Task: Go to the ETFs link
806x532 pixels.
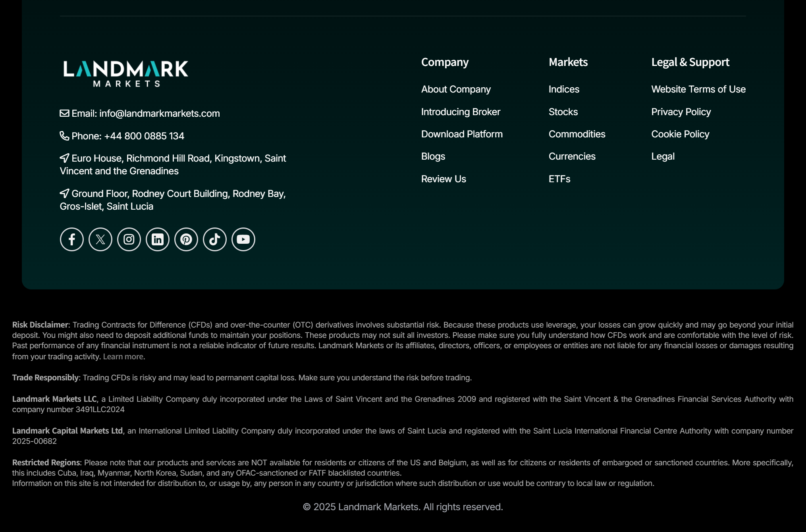Action: pos(559,179)
